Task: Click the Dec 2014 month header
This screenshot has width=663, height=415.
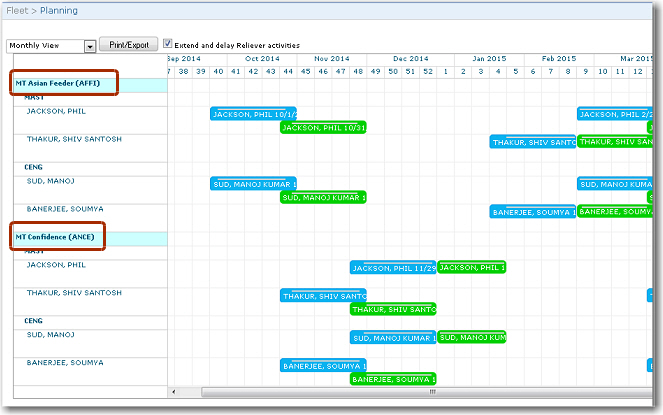Action: tap(410, 59)
